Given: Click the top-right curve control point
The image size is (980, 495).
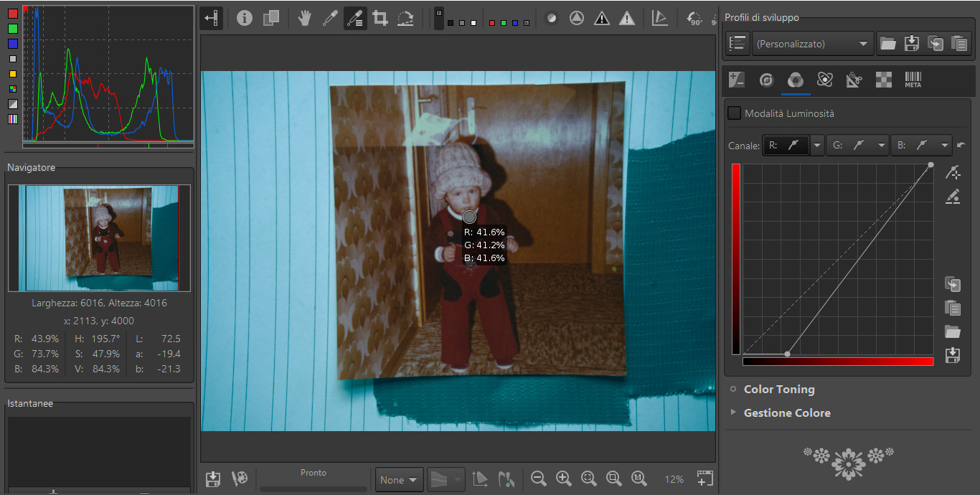Looking at the screenshot, I should [x=930, y=165].
